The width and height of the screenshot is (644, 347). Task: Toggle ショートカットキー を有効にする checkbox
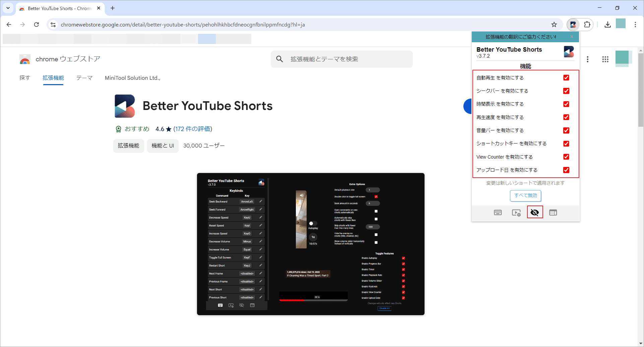(566, 143)
